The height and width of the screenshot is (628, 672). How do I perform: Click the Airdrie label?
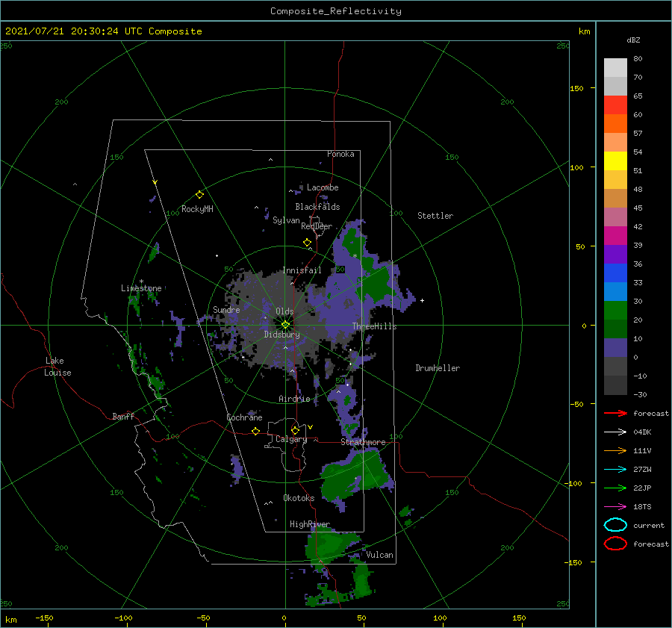(294, 399)
